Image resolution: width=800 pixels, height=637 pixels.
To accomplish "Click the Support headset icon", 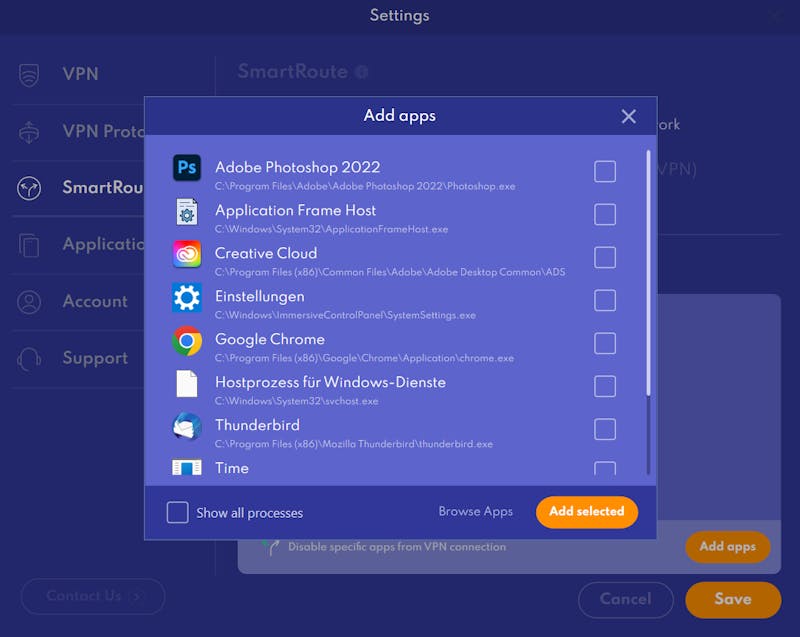I will click(29, 359).
